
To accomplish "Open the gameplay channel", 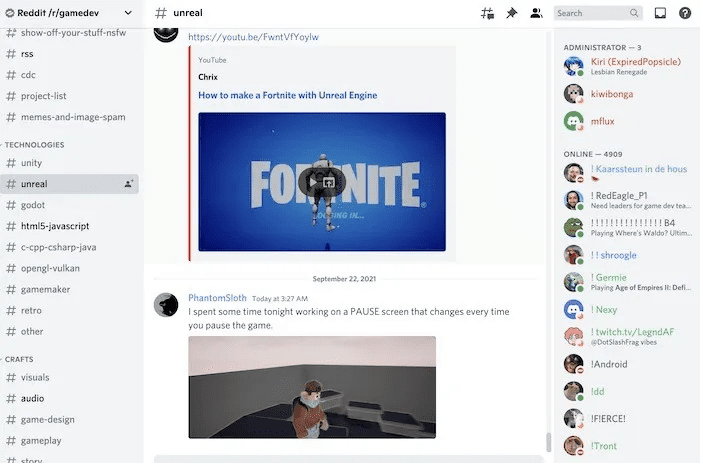I will (x=69, y=440).
